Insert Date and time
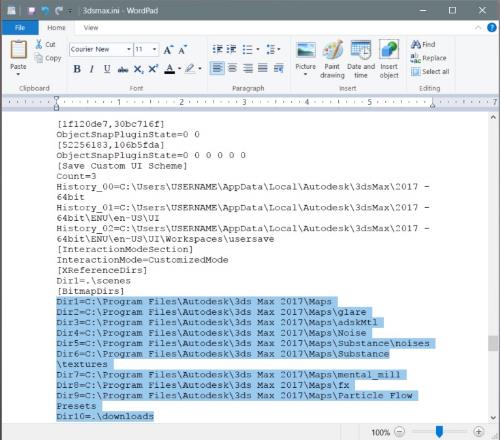 coord(361,59)
